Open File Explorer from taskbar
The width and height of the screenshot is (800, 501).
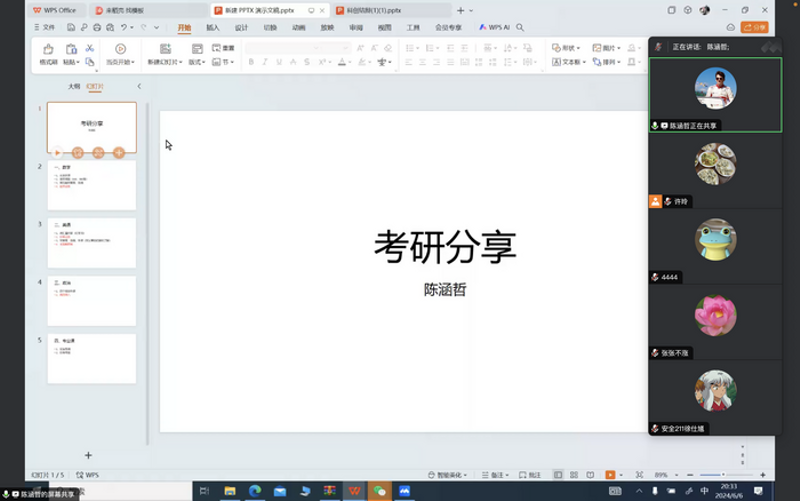pyautogui.click(x=230, y=491)
